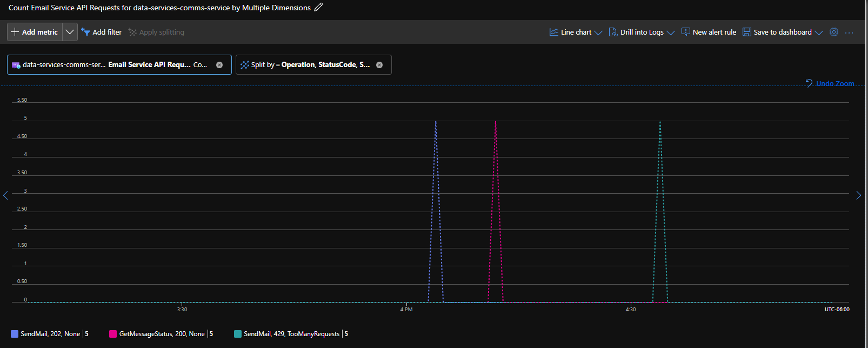
Task: Expand the Drill into Logs chevron
Action: coord(671,32)
